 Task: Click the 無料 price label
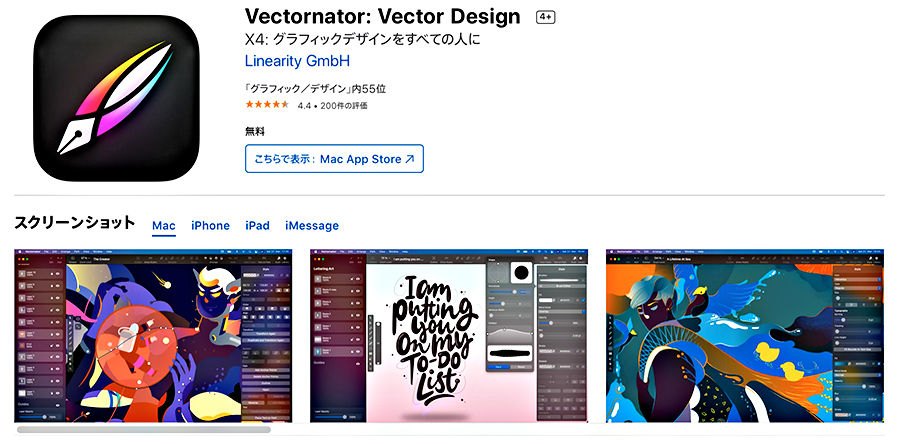pyautogui.click(x=255, y=131)
